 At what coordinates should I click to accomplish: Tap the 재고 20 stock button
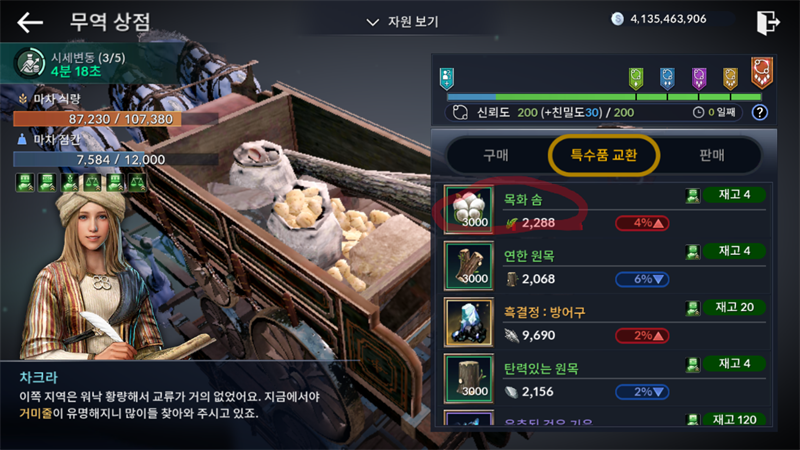[734, 307]
